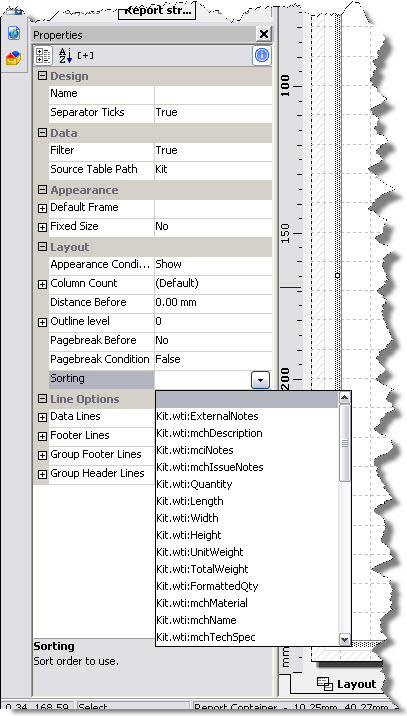Image resolution: width=407 pixels, height=716 pixels.
Task: Open the Sorting dropdown arrow
Action: [260, 380]
